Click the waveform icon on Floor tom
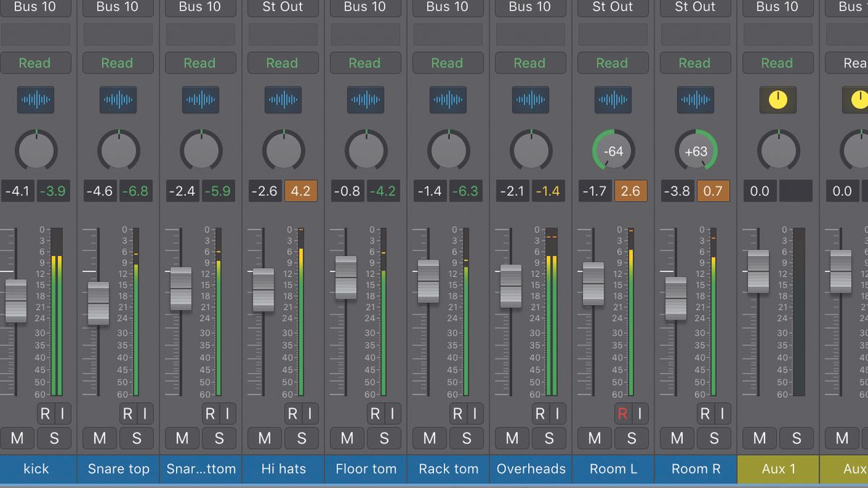The height and width of the screenshot is (488, 868). coord(365,100)
